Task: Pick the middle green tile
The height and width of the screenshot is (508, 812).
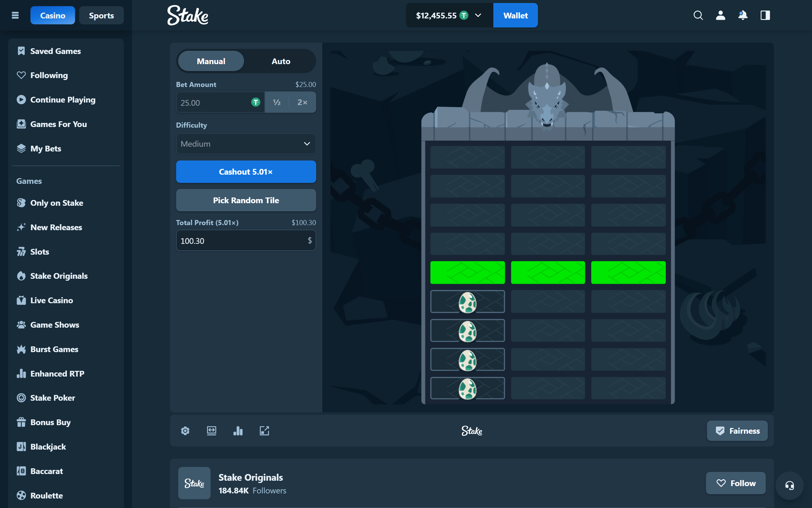Action: [548, 272]
